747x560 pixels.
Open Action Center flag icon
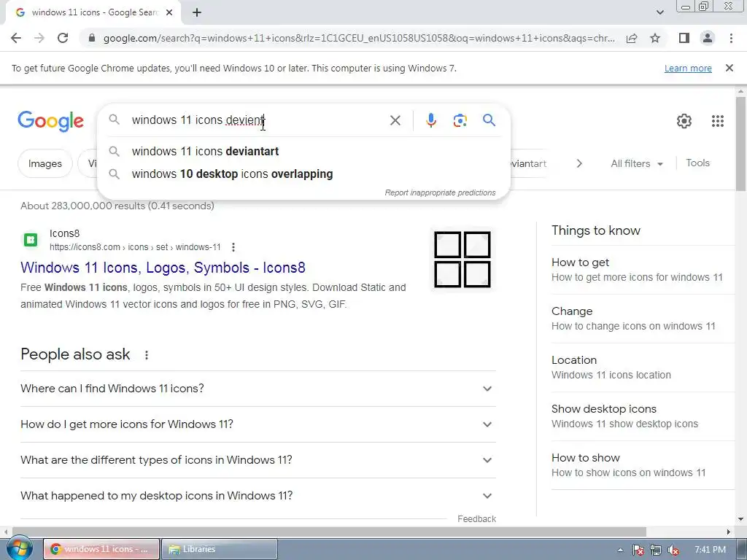638,550
